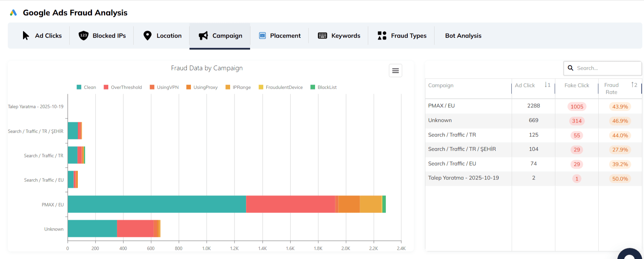
Task: Click the Keywords keyboard icon
Action: pos(322,36)
